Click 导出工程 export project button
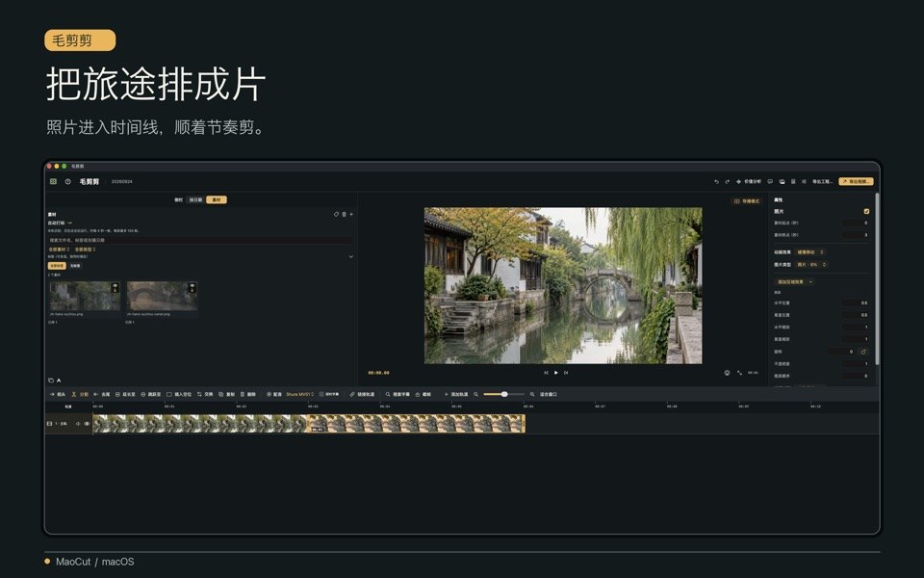The height and width of the screenshot is (578, 924). tap(823, 182)
